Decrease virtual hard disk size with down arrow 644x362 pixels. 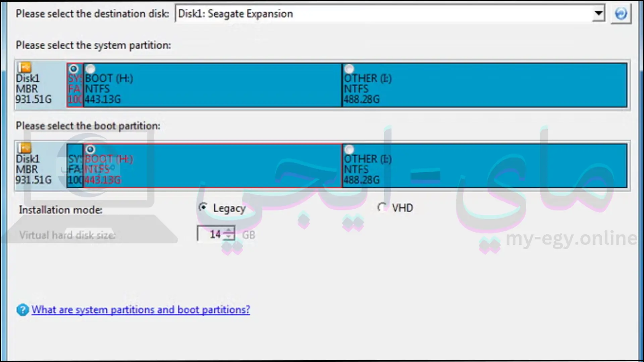pos(229,237)
